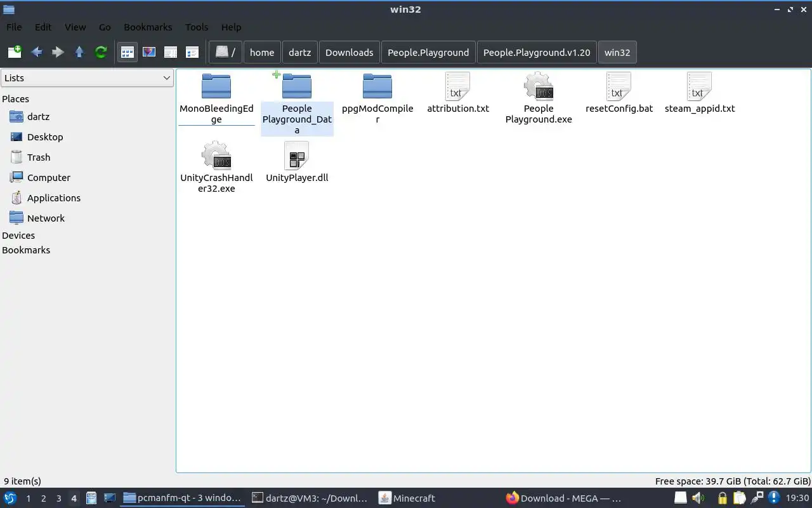Screen dimensions: 812x508
Task: Select the ppgModCompiler folder icon
Action: pyautogui.click(x=377, y=86)
